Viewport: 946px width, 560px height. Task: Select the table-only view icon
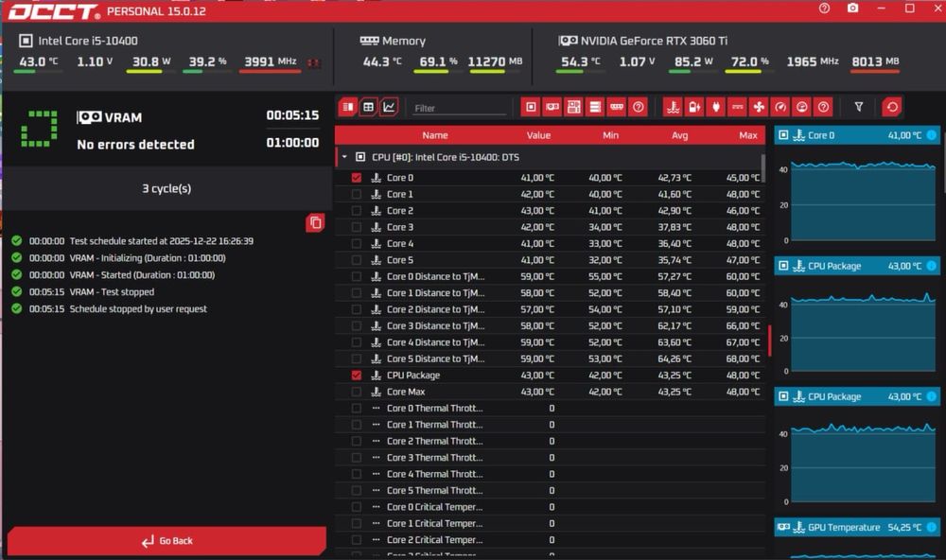(x=368, y=108)
